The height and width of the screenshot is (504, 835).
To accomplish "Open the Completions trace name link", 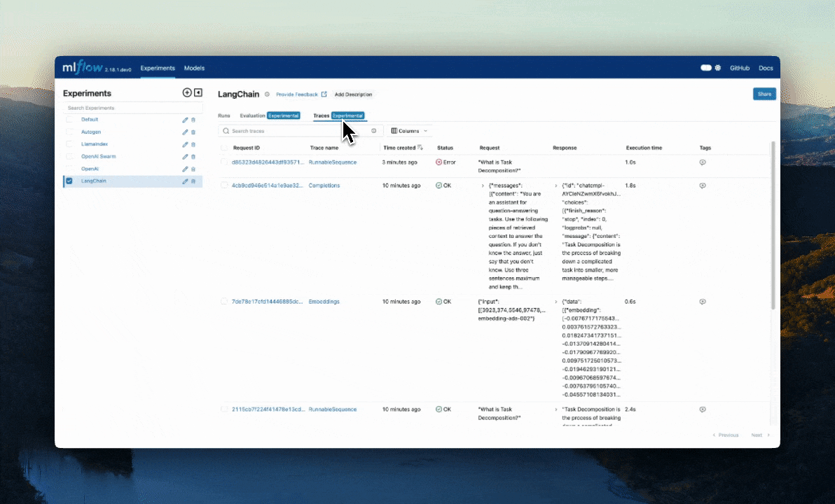I will click(x=324, y=185).
